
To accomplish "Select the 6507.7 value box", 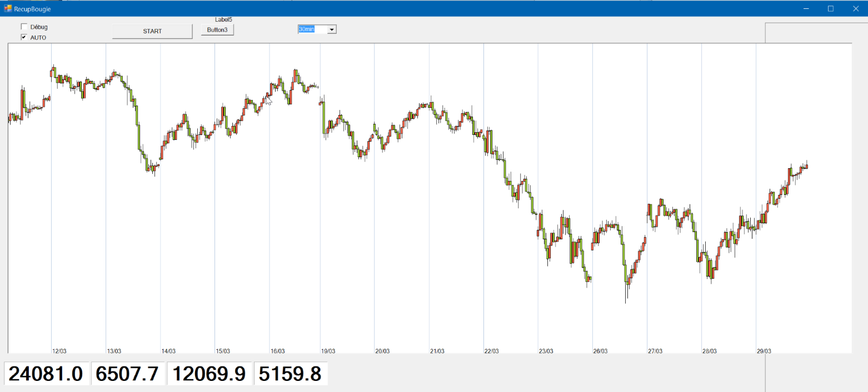I will [127, 374].
